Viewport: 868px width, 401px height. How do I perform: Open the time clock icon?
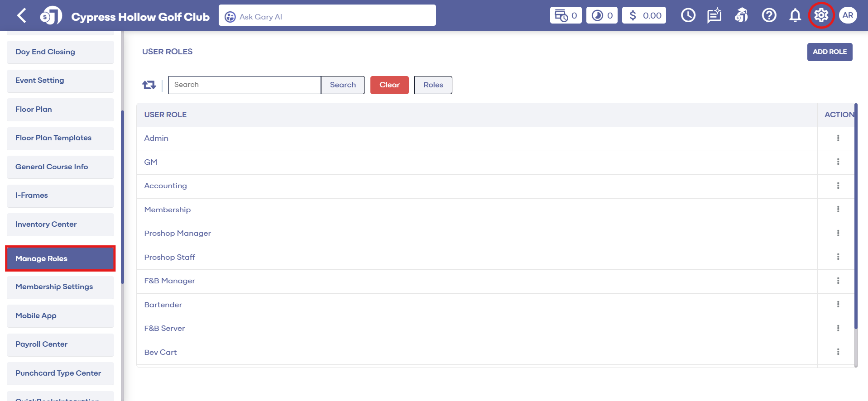(x=688, y=16)
